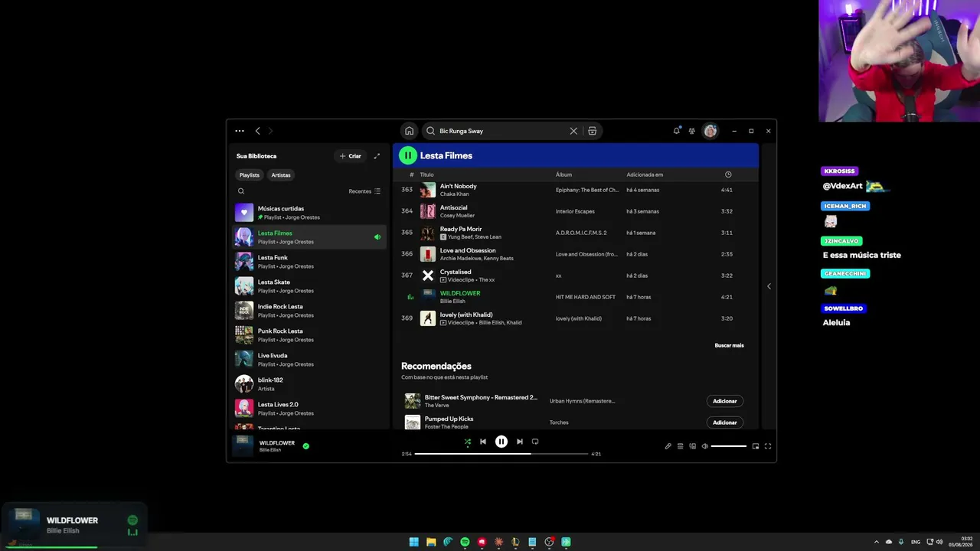Pause playback in the bottom player bar
This screenshot has height=551, width=980.
coord(501,442)
